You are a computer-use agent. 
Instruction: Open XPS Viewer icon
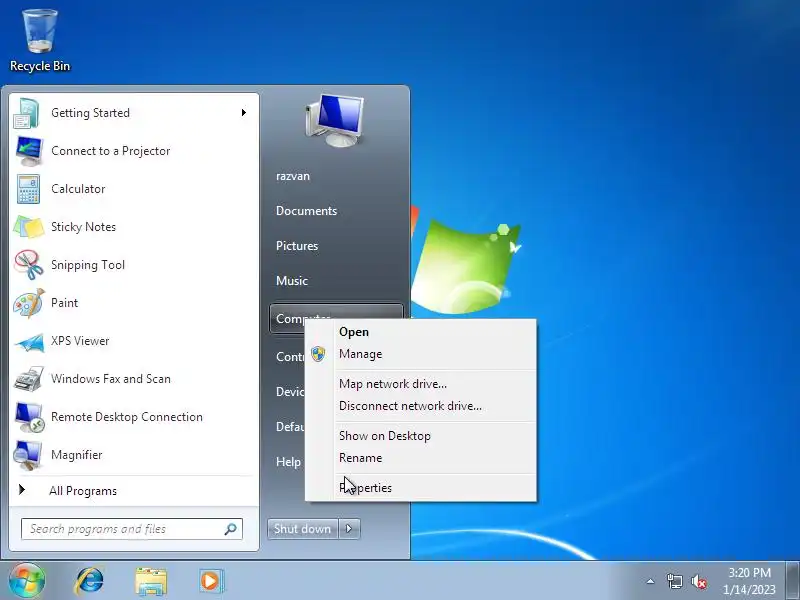click(29, 341)
